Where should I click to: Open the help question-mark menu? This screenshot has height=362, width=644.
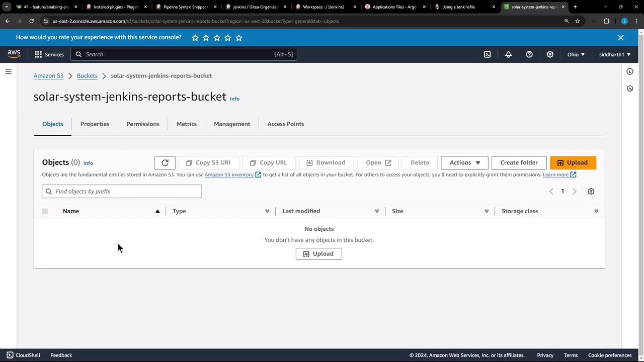529,54
